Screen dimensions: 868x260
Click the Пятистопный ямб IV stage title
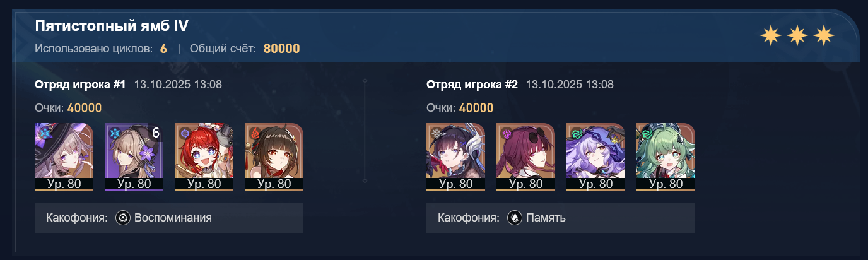112,26
